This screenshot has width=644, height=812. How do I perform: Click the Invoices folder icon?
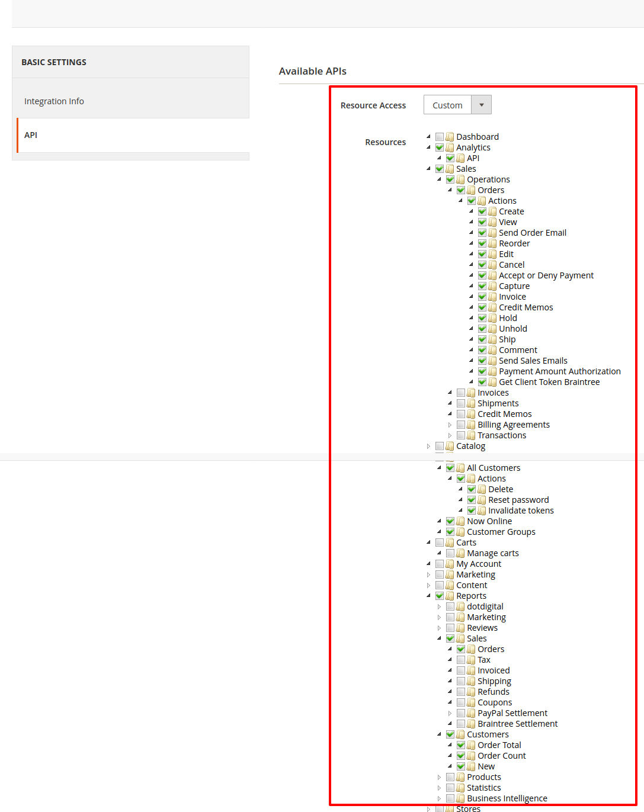pos(471,393)
